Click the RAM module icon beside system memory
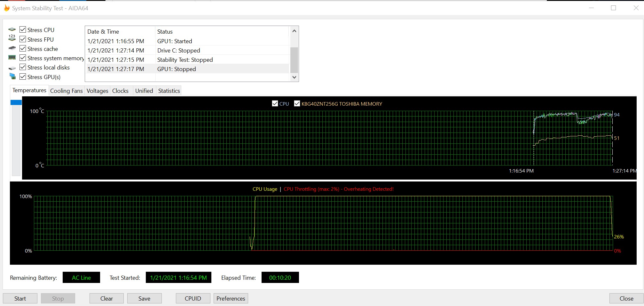The width and height of the screenshot is (644, 306). 12,58
